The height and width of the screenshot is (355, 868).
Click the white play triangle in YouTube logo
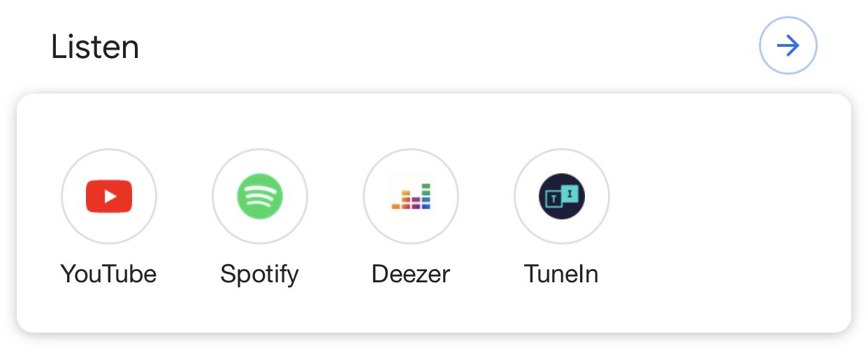pos(110,196)
